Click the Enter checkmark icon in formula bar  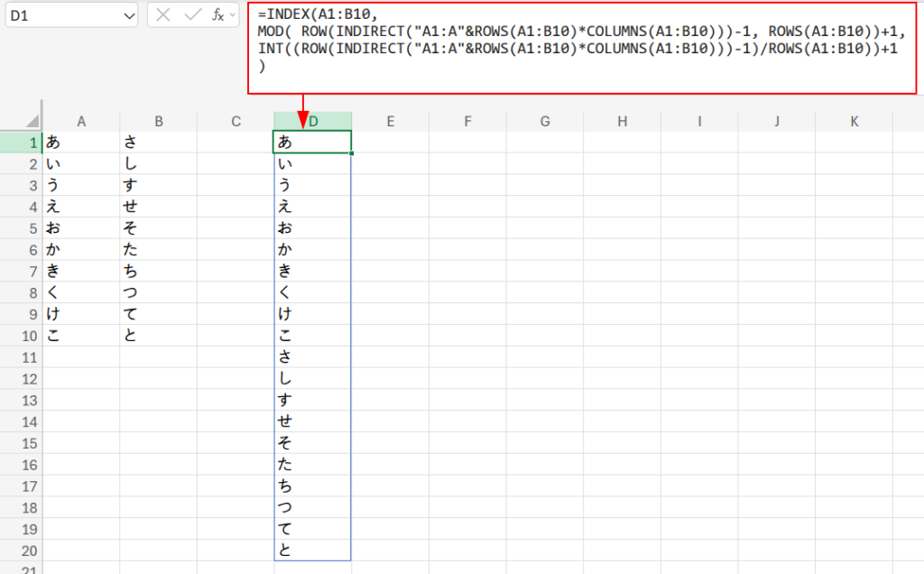pyautogui.click(x=191, y=15)
